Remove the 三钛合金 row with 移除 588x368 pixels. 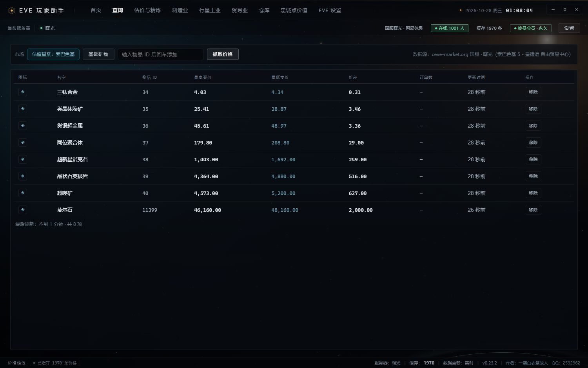click(x=533, y=92)
